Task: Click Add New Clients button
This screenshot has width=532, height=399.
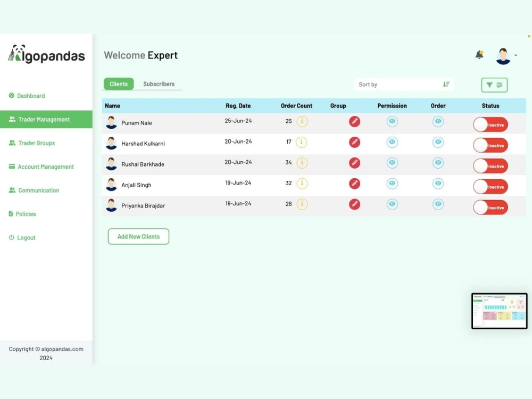Action: click(x=138, y=237)
